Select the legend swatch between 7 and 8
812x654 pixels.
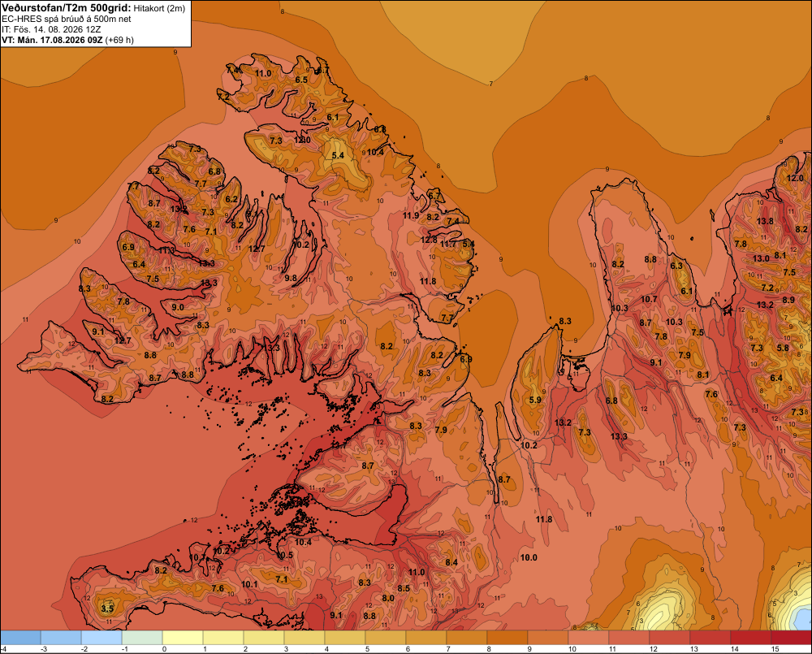pos(467,638)
